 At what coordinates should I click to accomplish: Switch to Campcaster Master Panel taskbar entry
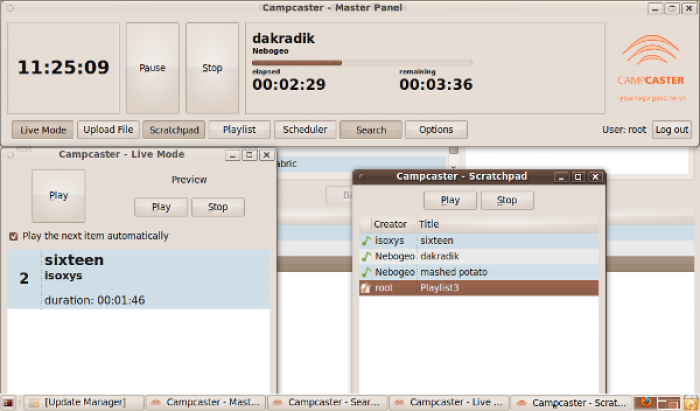[206, 403]
